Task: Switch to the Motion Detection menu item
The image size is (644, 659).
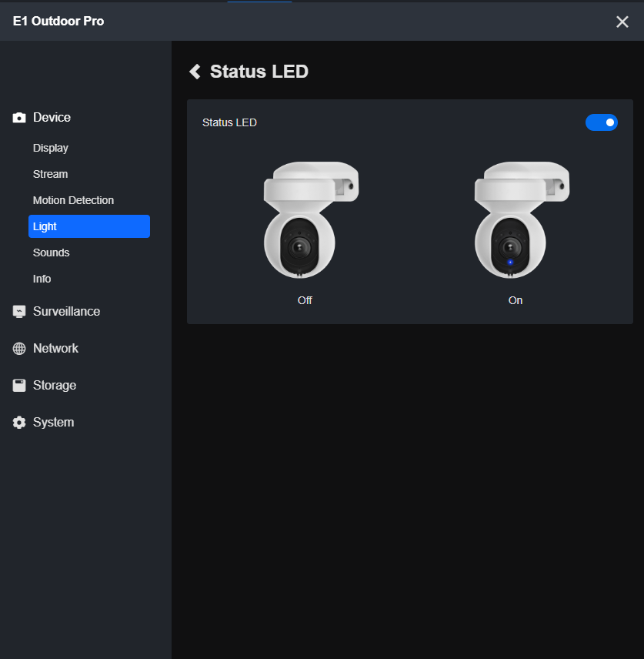Action: (73, 200)
